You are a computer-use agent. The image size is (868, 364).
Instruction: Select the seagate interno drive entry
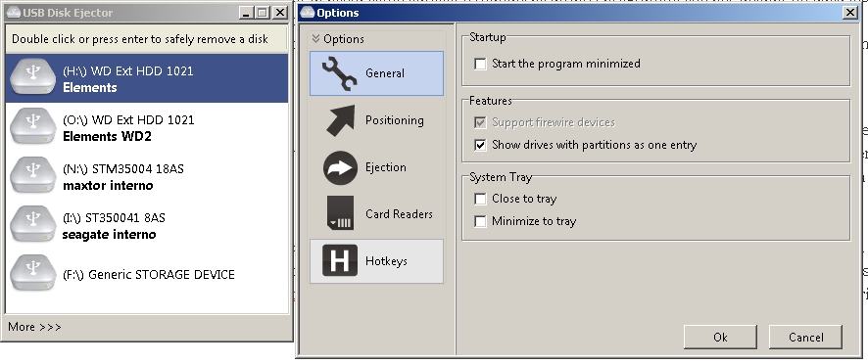coord(147,224)
